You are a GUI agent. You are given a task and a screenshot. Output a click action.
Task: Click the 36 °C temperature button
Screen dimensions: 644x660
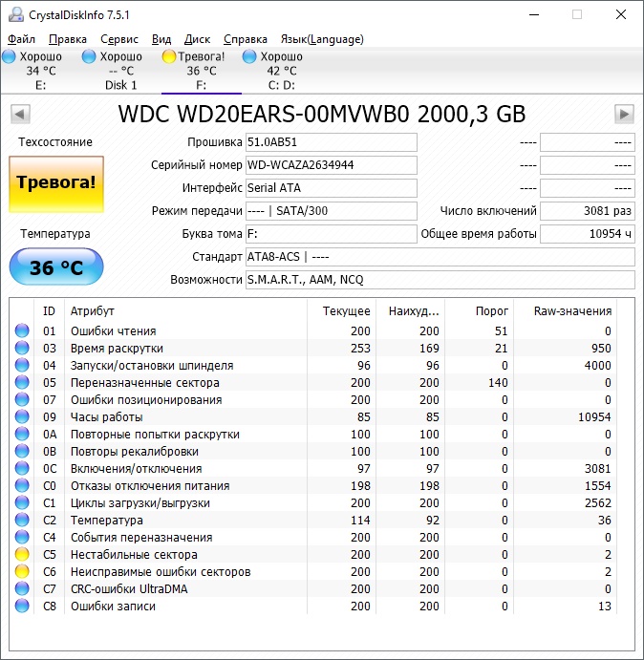[56, 266]
